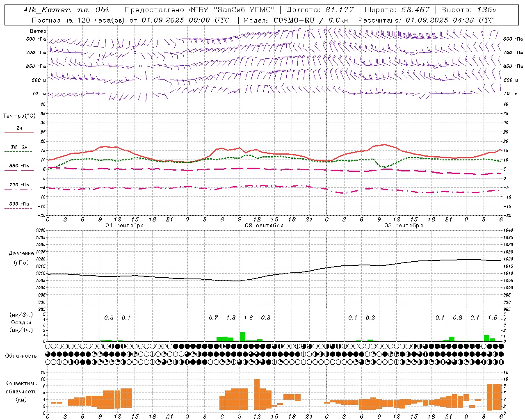Click the latitude value Широта: 53.467
Viewport: 525px width, 420px height.
click(x=397, y=10)
